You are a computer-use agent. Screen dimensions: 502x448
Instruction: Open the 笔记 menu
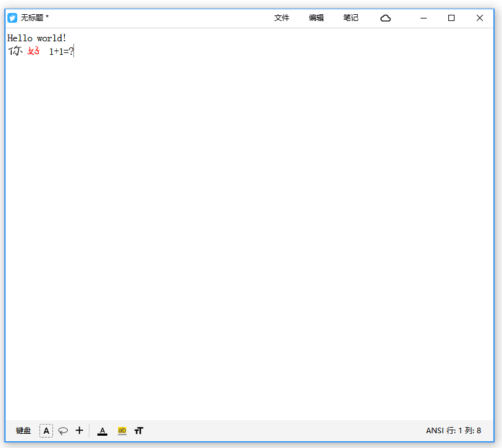click(350, 18)
